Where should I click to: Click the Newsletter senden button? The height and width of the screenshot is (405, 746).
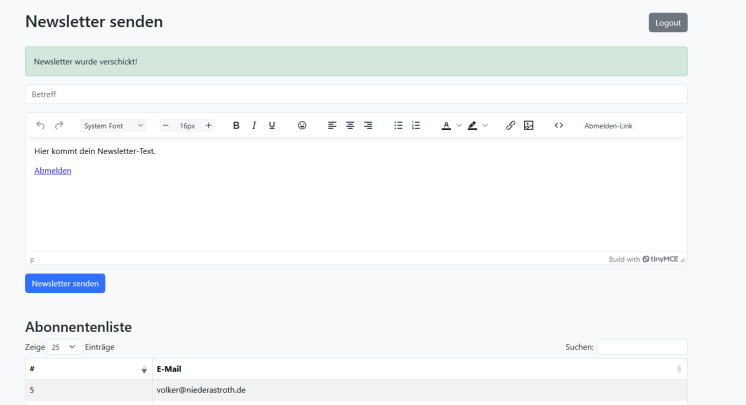coord(65,284)
